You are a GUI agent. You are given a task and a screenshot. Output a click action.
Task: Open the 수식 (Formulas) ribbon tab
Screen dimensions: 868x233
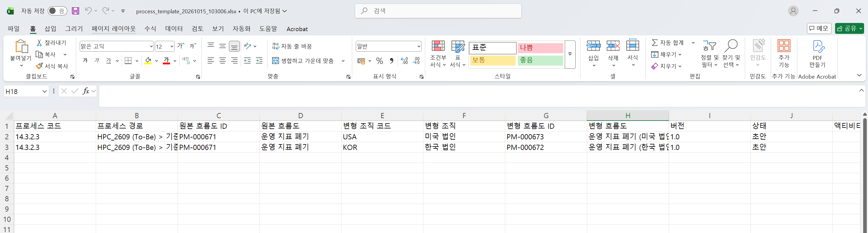point(150,29)
